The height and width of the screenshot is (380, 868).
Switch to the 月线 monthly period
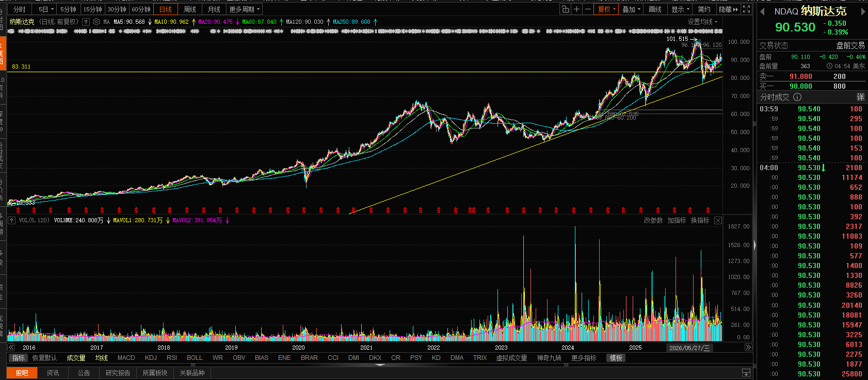pos(214,9)
